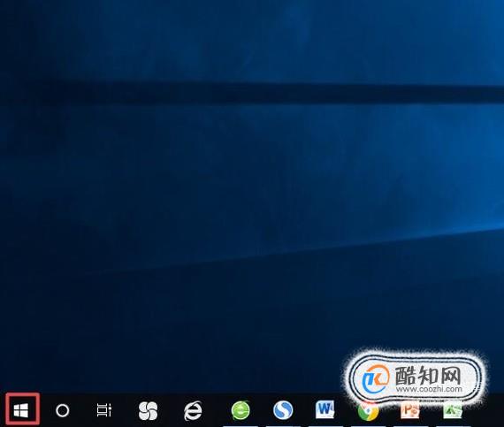504x427 pixels.
Task: Launch Internet Explorer from taskbar
Action: (193, 410)
